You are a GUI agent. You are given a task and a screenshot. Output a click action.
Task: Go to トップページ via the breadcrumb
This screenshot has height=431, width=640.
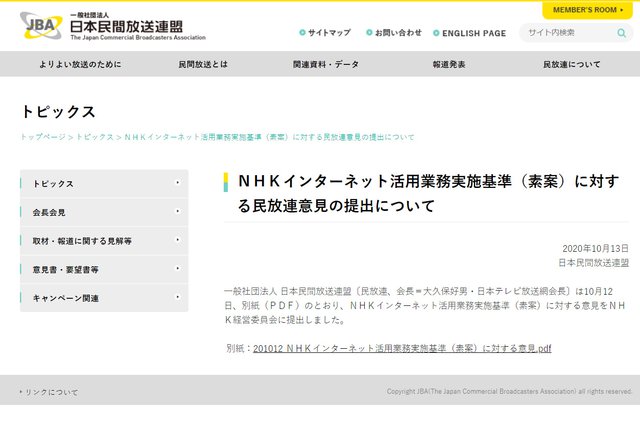coord(45,136)
